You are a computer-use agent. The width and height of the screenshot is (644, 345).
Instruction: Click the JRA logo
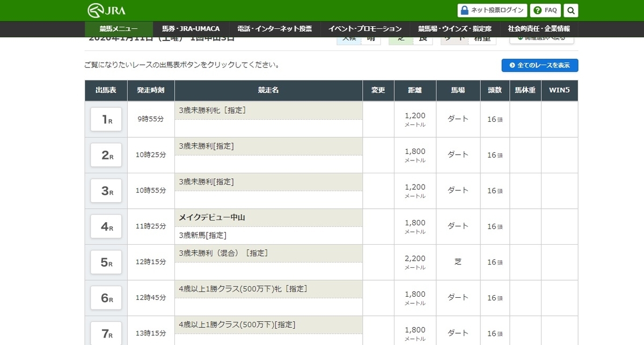[106, 10]
